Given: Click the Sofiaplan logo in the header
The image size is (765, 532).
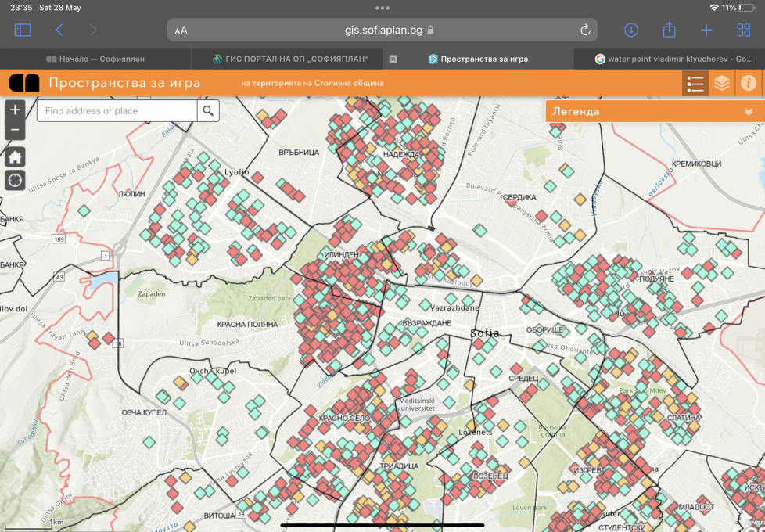Looking at the screenshot, I should click(x=24, y=83).
